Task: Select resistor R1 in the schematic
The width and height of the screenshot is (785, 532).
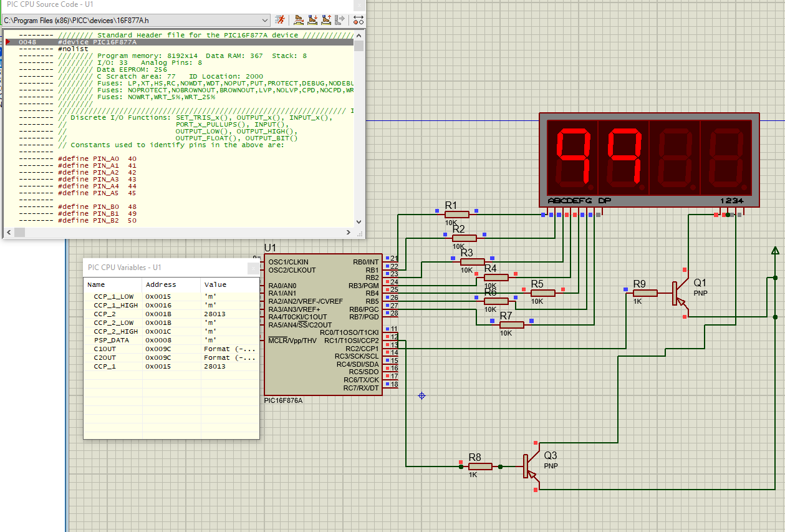Action: [457, 215]
